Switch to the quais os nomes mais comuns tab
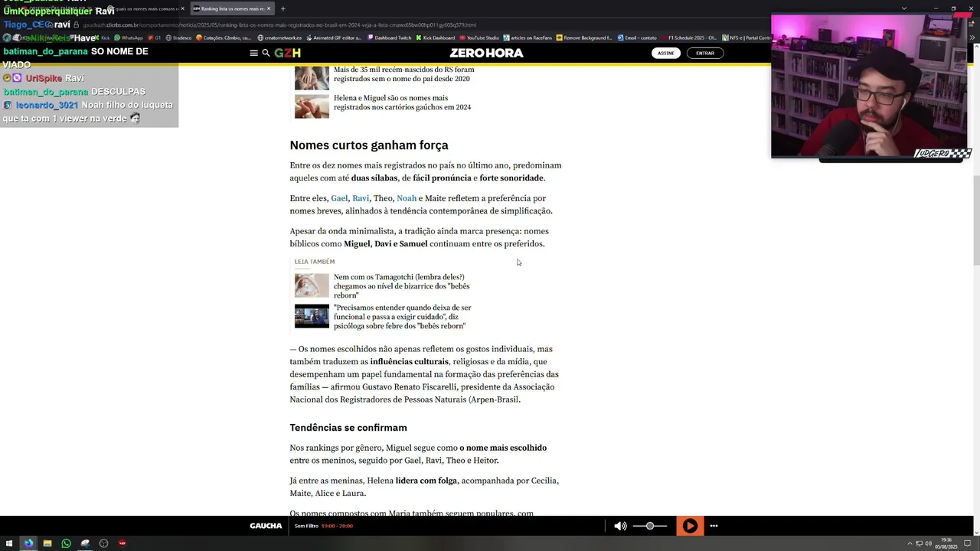 [145, 8]
